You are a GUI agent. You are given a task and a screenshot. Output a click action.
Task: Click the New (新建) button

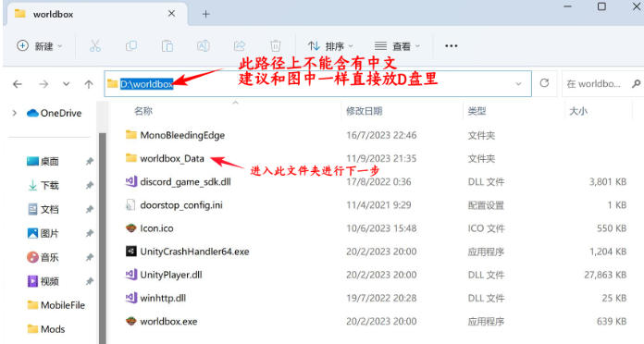(40, 46)
